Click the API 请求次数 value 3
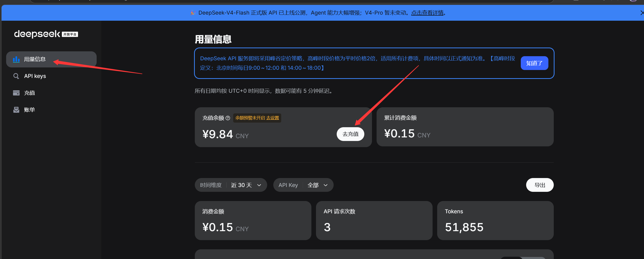The width and height of the screenshot is (644, 259). 327,227
